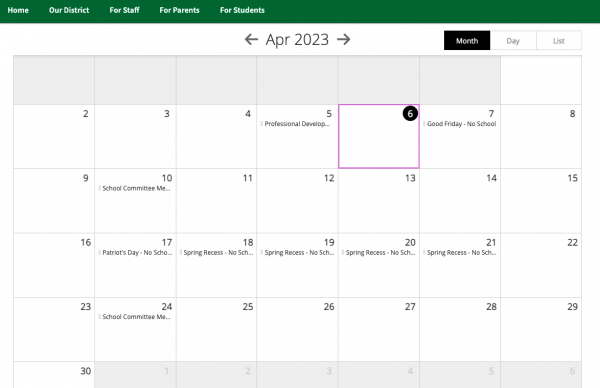Viewport: 600px width, 388px height.
Task: Open the Home menu item
Action: 18,10
